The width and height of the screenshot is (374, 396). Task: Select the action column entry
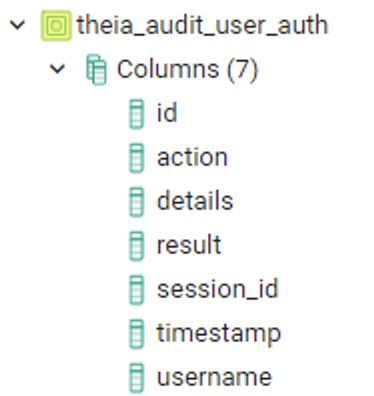[192, 157]
